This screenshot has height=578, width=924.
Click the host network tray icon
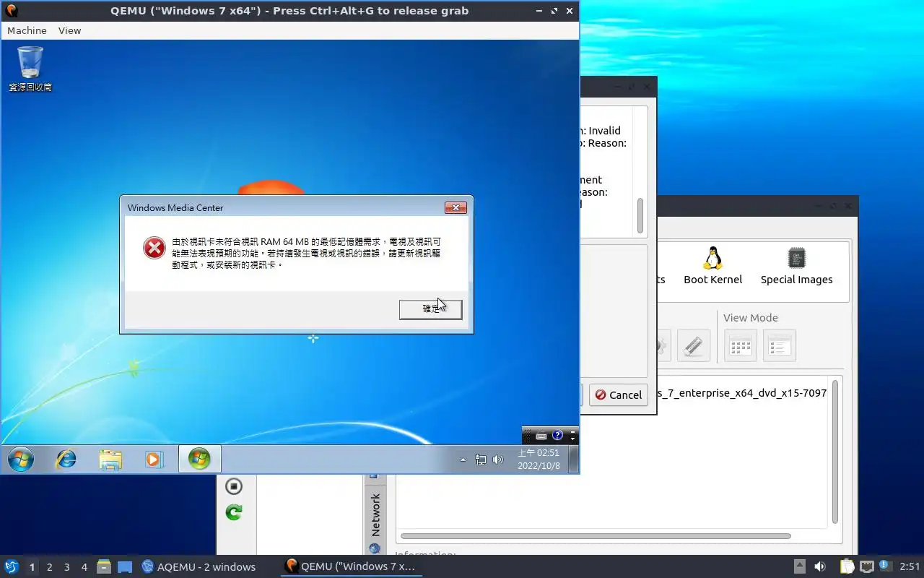[x=867, y=566]
